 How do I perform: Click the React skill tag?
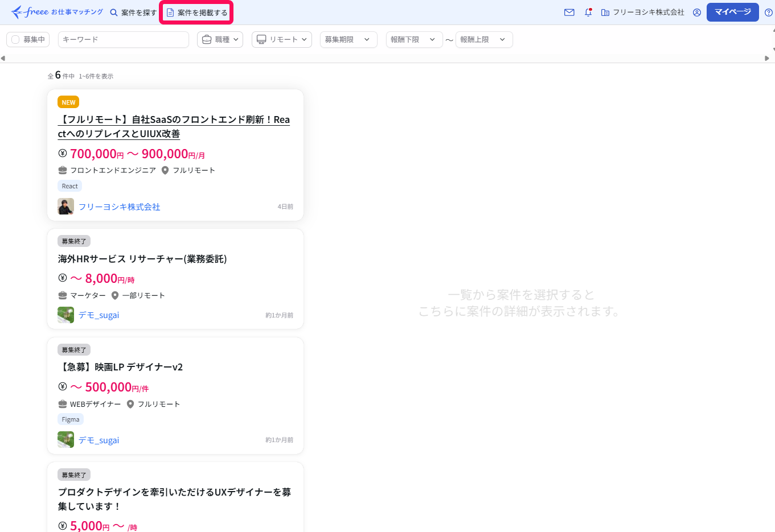(x=69, y=186)
